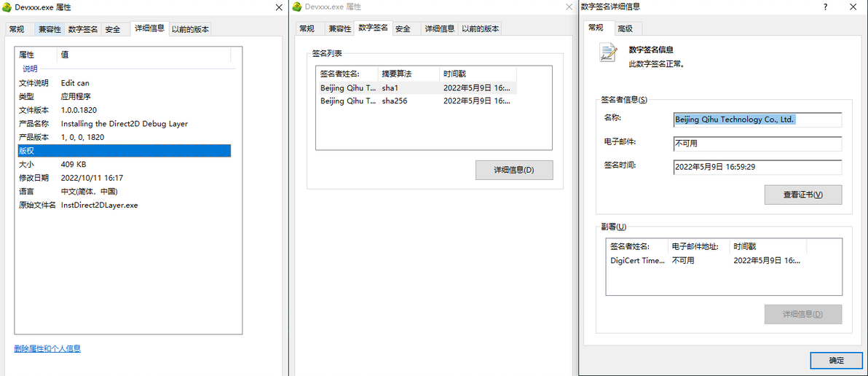Click the digital signature certificate document icon

click(608, 52)
